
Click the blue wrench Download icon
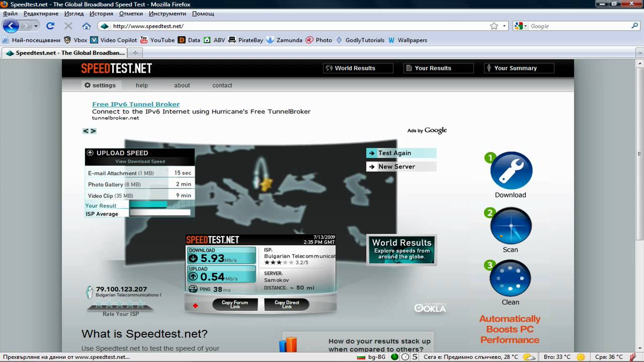point(511,171)
